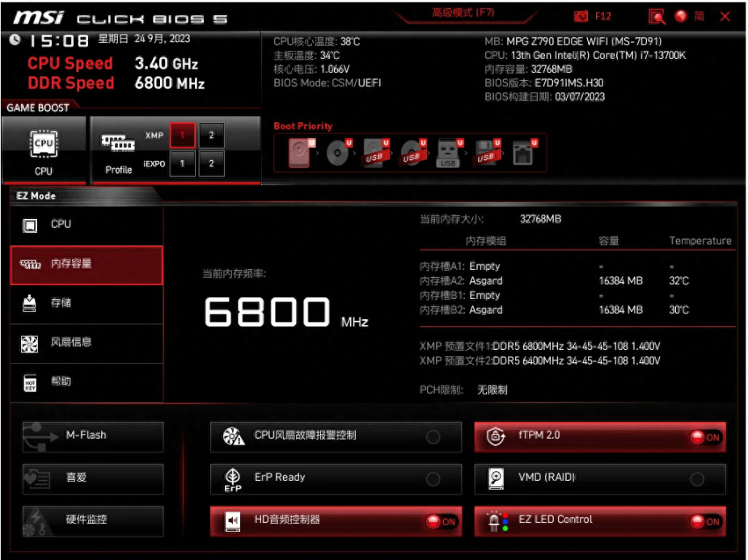Select the USB floppy boot device icon
The width and height of the screenshot is (748, 560).
click(487, 153)
